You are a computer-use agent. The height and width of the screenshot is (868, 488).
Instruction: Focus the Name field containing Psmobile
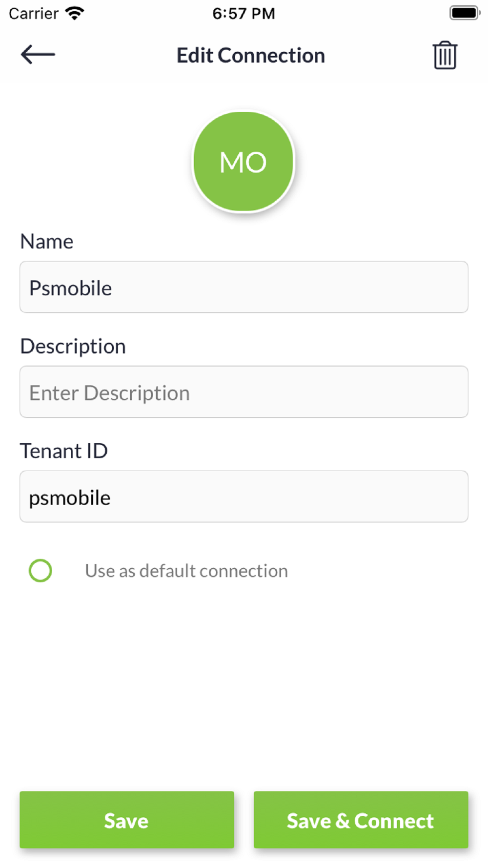[244, 287]
